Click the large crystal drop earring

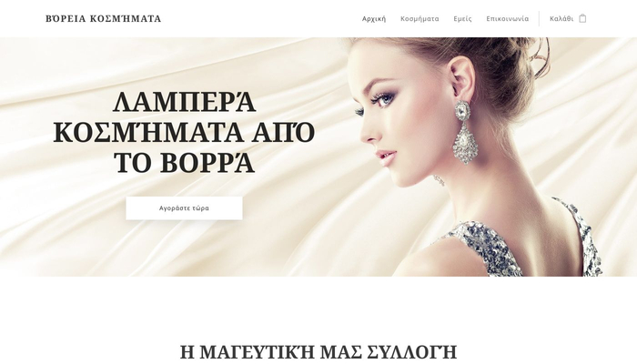pyautogui.click(x=463, y=132)
